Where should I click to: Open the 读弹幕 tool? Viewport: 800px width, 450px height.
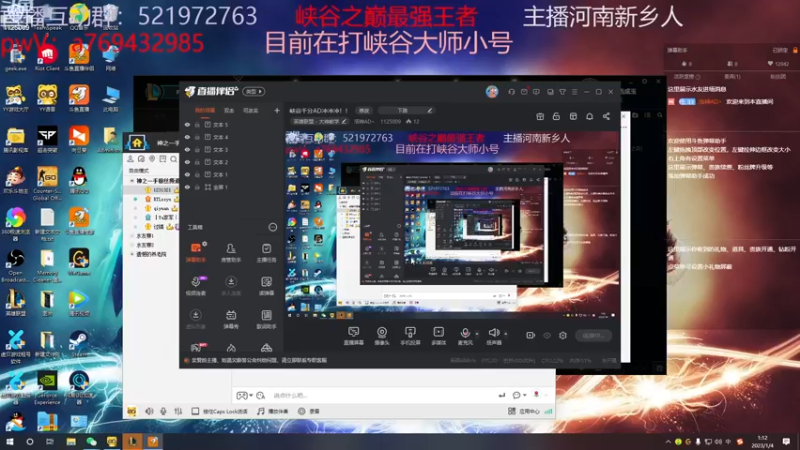[266, 286]
